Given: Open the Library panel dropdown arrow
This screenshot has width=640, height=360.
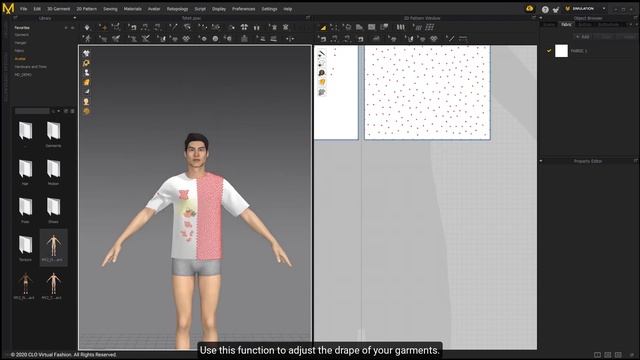Looking at the screenshot, I should pyautogui.click(x=74, y=18).
